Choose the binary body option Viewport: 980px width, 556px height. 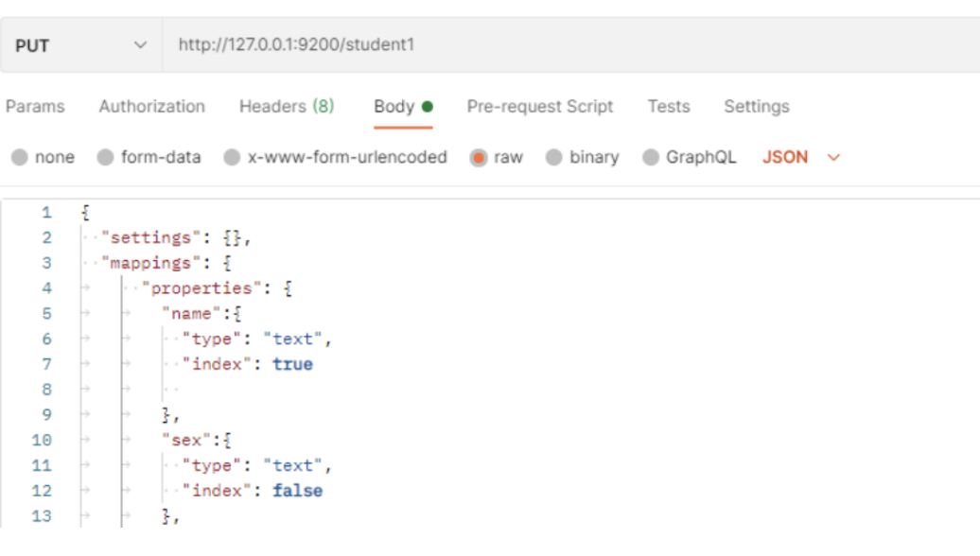point(554,158)
